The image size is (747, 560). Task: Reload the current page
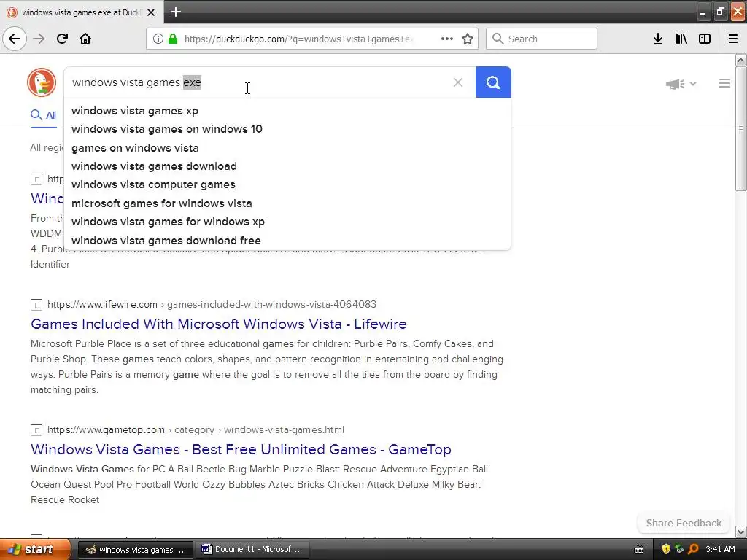62,39
